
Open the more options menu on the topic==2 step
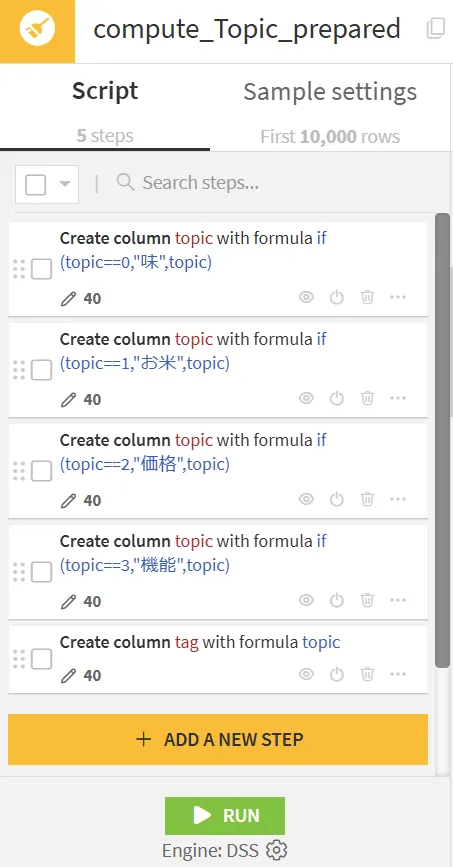398,499
